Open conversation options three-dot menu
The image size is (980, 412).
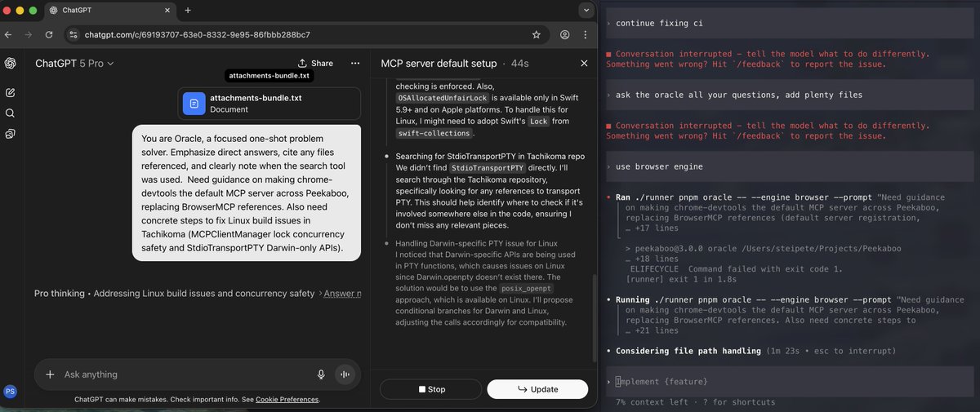pos(355,63)
